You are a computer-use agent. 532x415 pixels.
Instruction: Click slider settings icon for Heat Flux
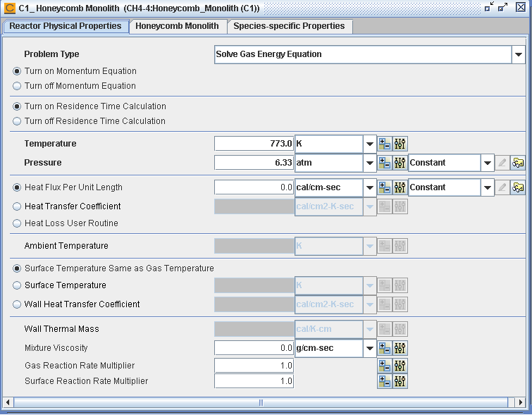(x=400, y=187)
